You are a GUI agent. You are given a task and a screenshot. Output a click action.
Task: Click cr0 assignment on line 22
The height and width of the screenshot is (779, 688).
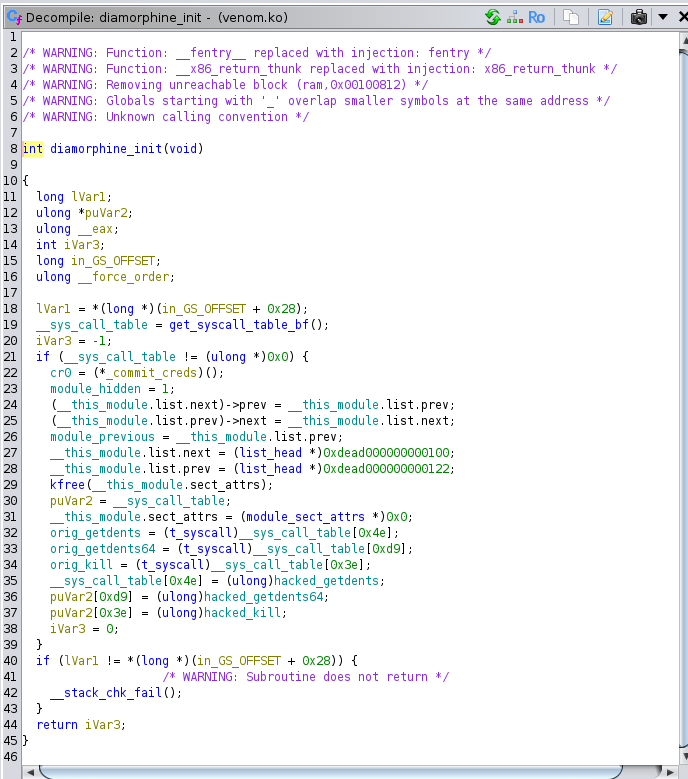[x=61, y=373]
